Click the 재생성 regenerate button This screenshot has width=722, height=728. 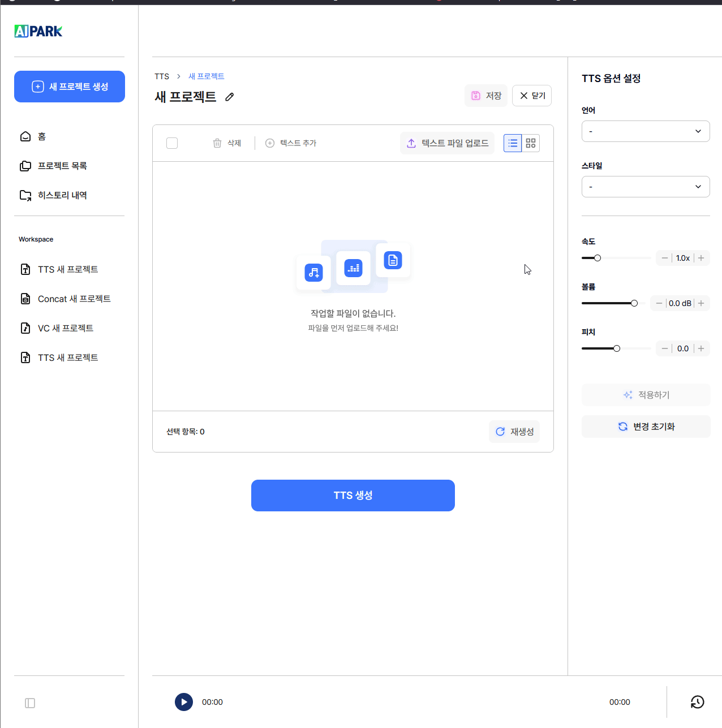[514, 432]
